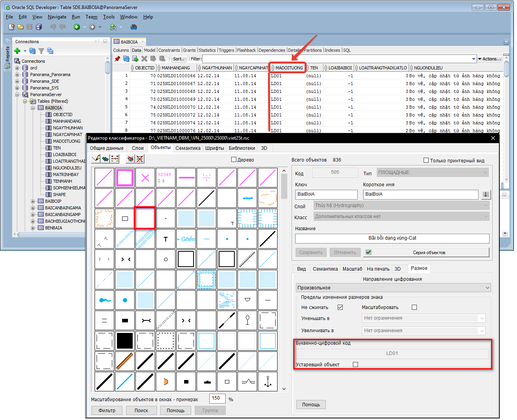The height and width of the screenshot is (420, 517).
Task: Click the filter funnel icon in Connections panel
Action: pos(41,51)
